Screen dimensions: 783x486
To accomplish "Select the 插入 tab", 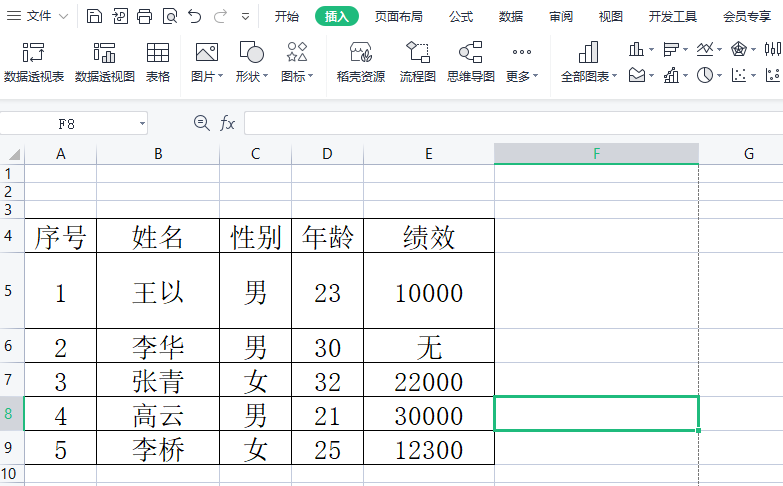I will [x=337, y=16].
